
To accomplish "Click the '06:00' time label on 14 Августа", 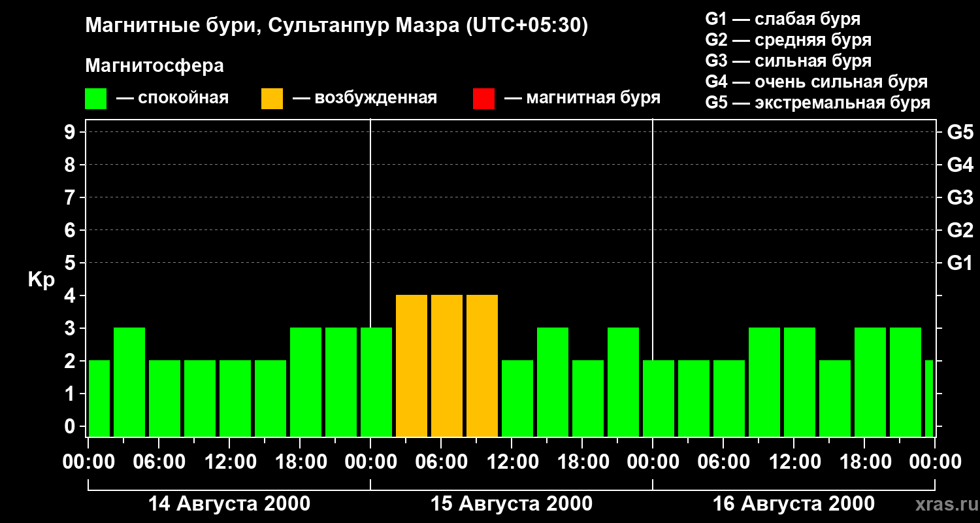I will pos(159,462).
